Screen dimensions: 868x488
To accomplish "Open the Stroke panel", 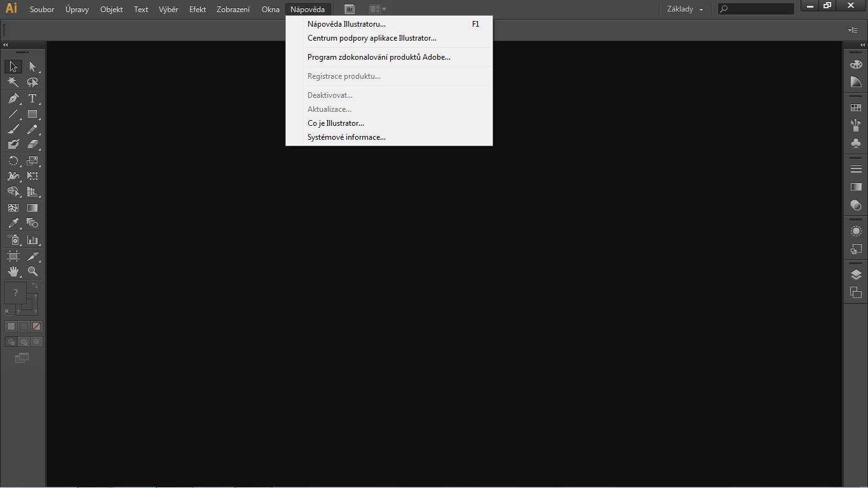I will pyautogui.click(x=856, y=169).
